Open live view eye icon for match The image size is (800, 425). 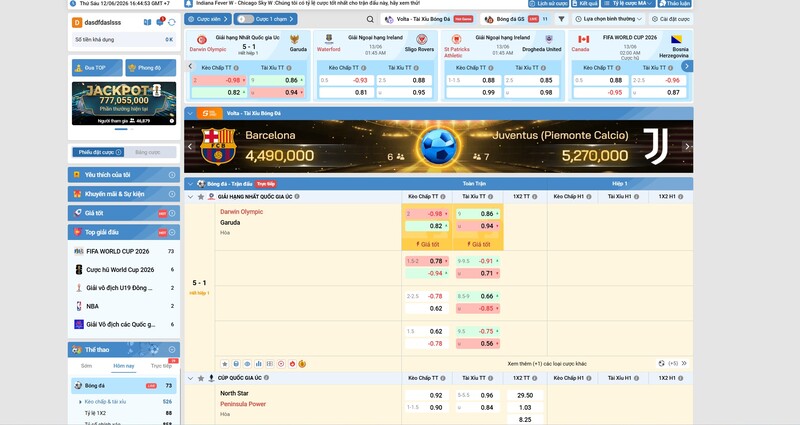(x=247, y=364)
